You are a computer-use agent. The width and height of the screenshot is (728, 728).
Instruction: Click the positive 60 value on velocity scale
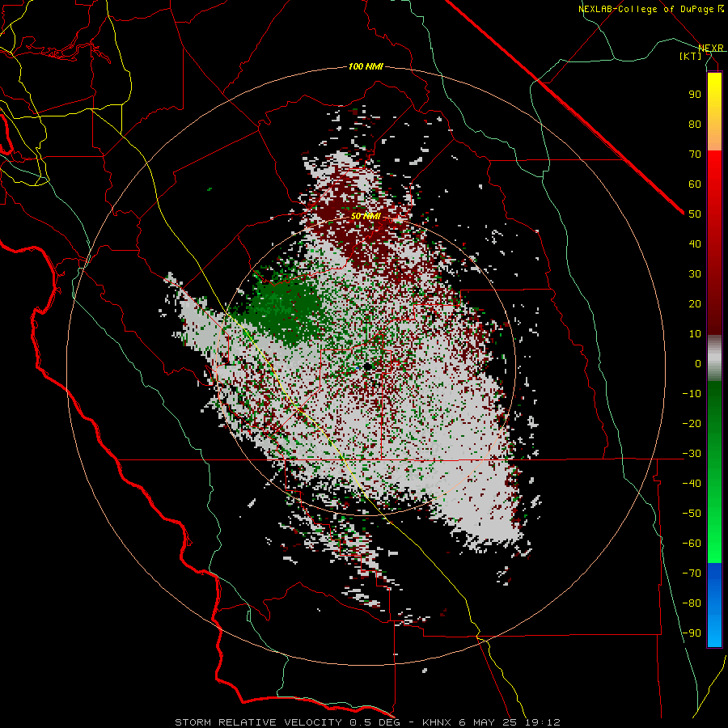tap(695, 184)
